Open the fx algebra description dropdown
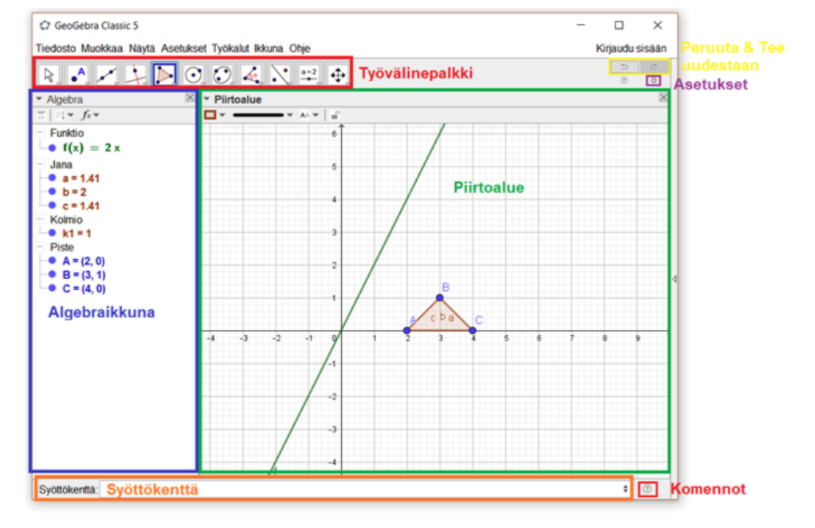This screenshot has width=815, height=528. tap(90, 115)
